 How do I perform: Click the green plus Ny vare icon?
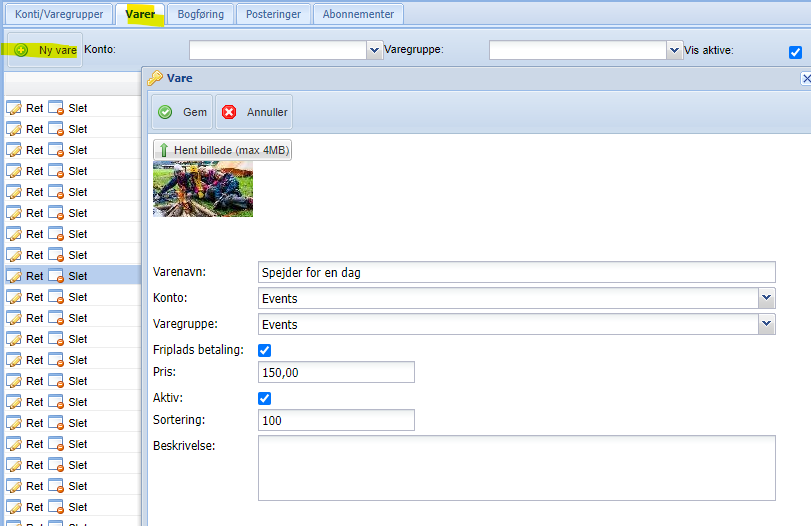[x=21, y=50]
